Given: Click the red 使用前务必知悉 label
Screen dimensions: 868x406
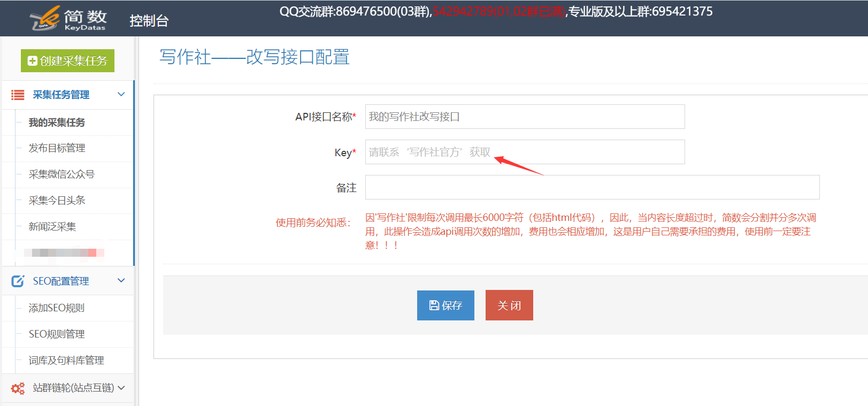Looking at the screenshot, I should pos(313,223).
